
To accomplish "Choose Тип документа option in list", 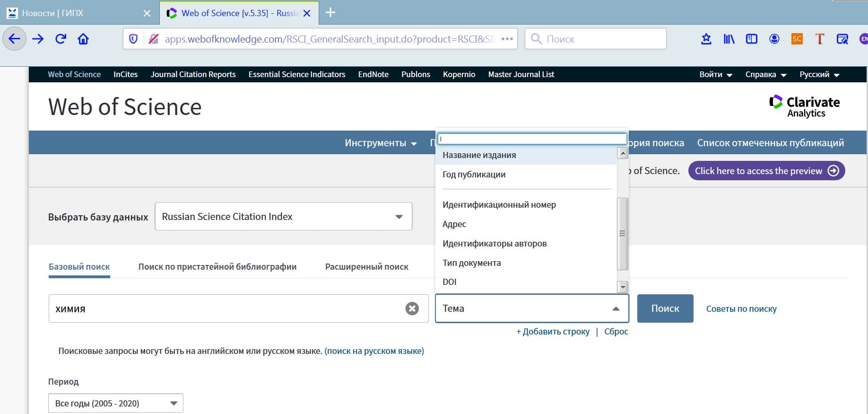I will point(471,263).
